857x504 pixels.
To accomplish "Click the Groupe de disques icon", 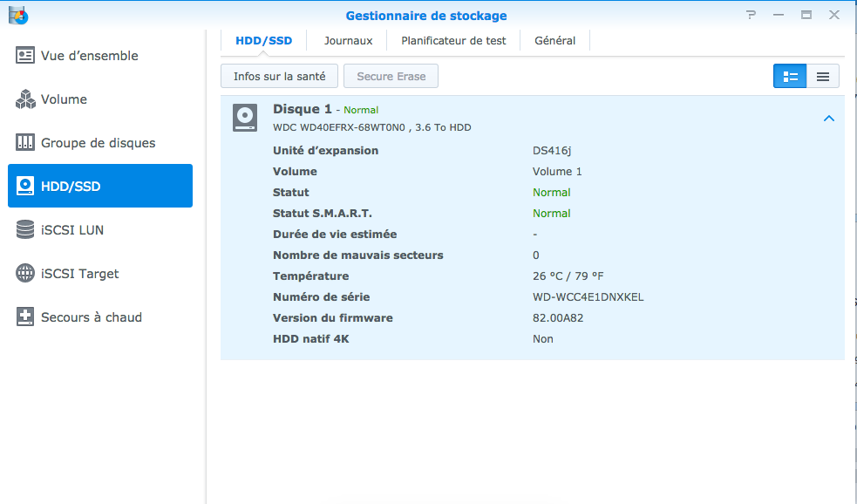I will 25,143.
